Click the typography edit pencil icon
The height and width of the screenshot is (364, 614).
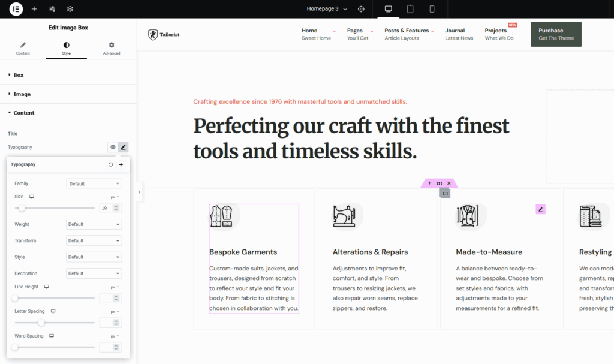coord(123,147)
